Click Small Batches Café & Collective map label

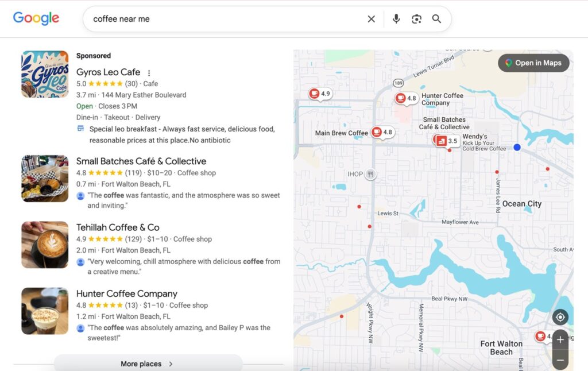click(444, 123)
